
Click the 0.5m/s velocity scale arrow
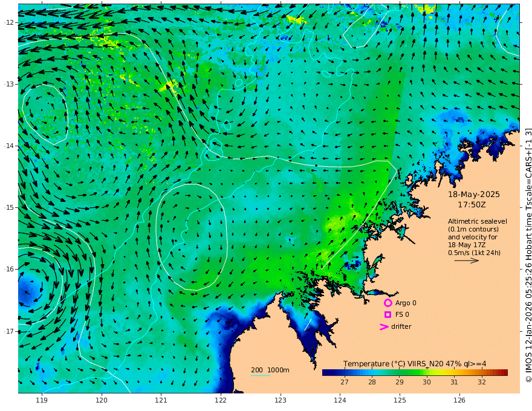coord(467,261)
